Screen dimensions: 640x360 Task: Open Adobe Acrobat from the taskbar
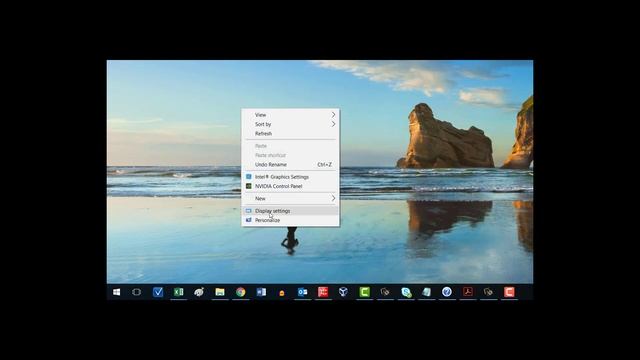click(468, 292)
